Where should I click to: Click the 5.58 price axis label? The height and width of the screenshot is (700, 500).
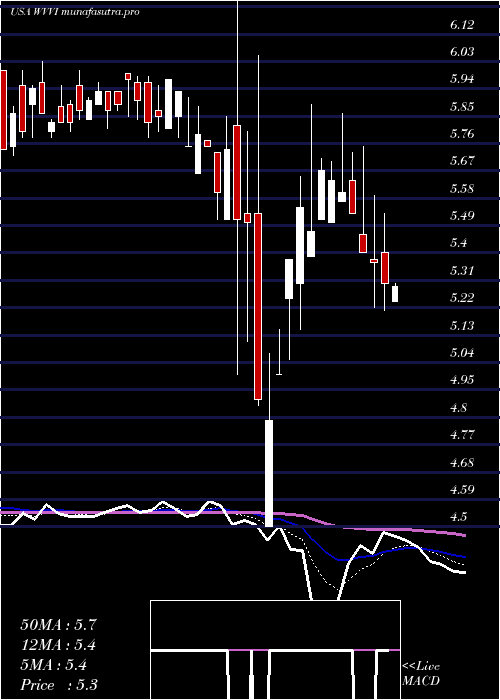pyautogui.click(x=462, y=189)
